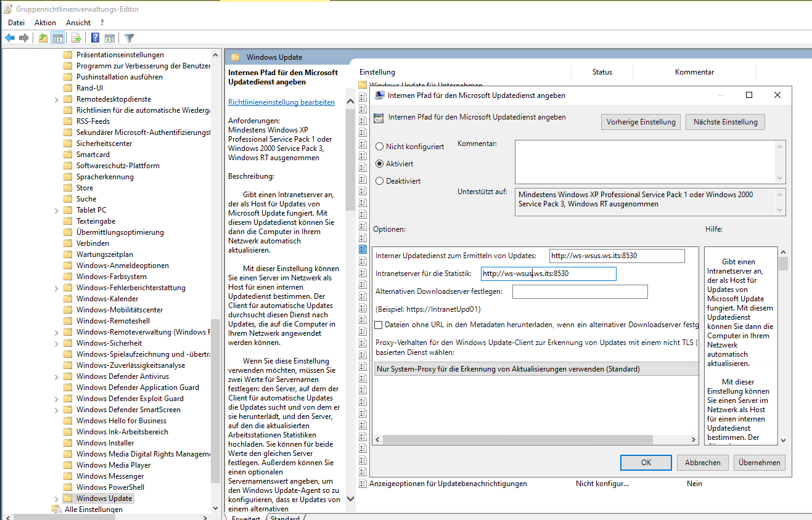This screenshot has height=520, width=812.
Task: Click the Status column header
Action: [x=602, y=72]
